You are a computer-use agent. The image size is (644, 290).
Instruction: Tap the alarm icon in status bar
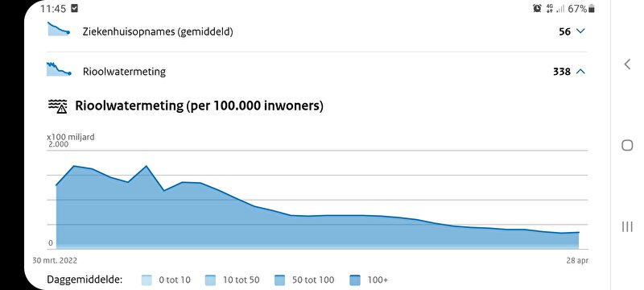click(x=537, y=8)
